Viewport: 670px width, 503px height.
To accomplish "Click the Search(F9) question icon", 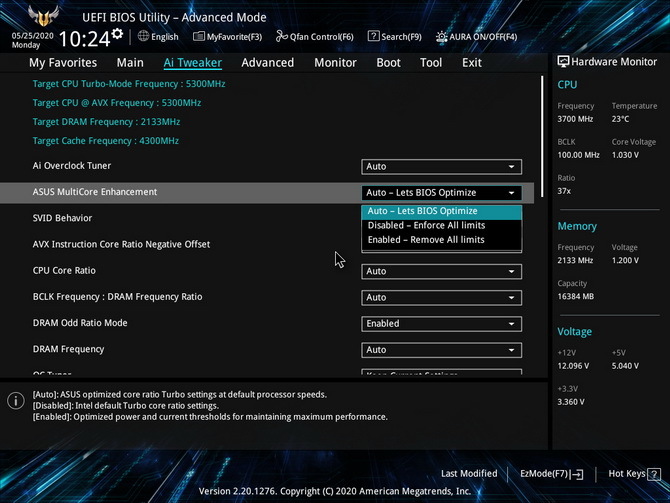I will tap(373, 36).
